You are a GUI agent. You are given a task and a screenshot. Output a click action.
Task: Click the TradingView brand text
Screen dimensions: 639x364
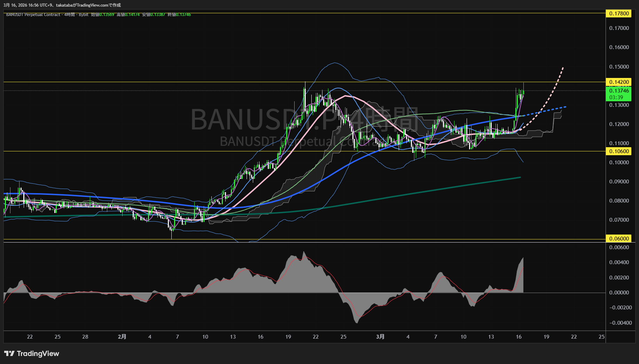point(38,354)
